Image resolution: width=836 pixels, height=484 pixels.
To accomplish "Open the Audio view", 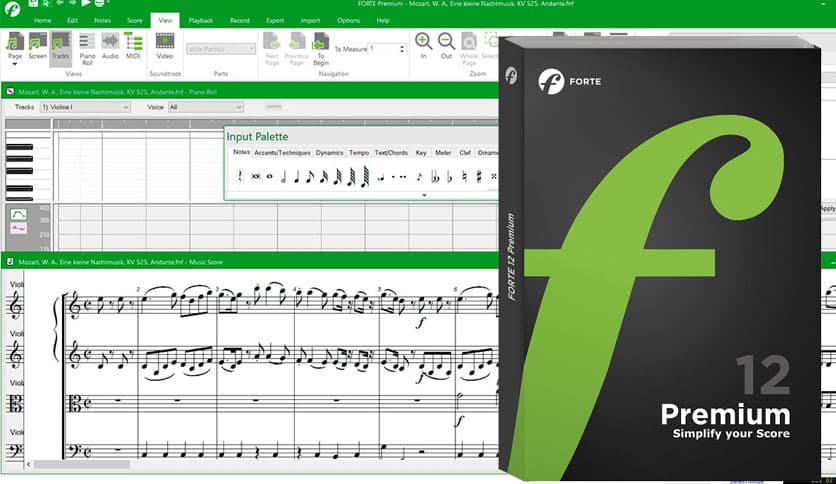I will pos(110,46).
